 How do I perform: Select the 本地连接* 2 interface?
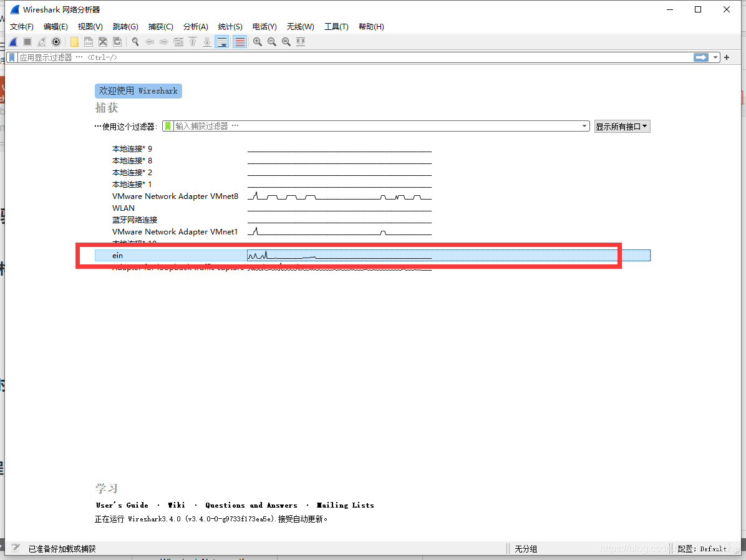pos(132,173)
